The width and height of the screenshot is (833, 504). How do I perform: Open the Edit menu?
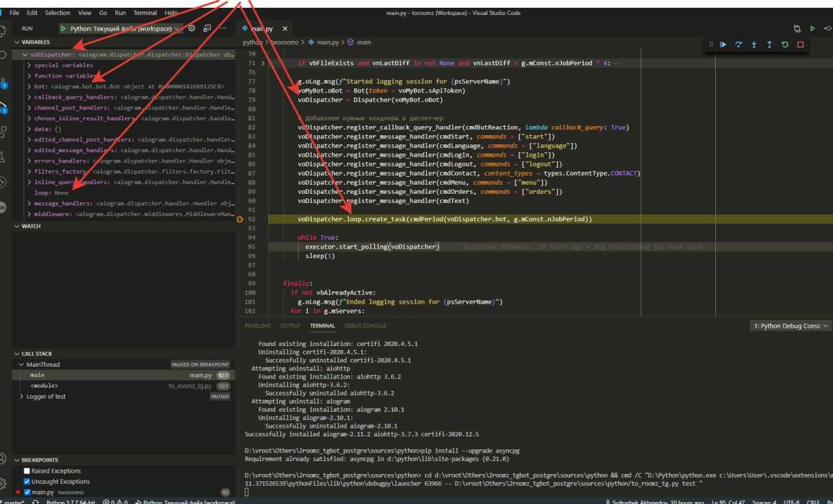coord(32,13)
